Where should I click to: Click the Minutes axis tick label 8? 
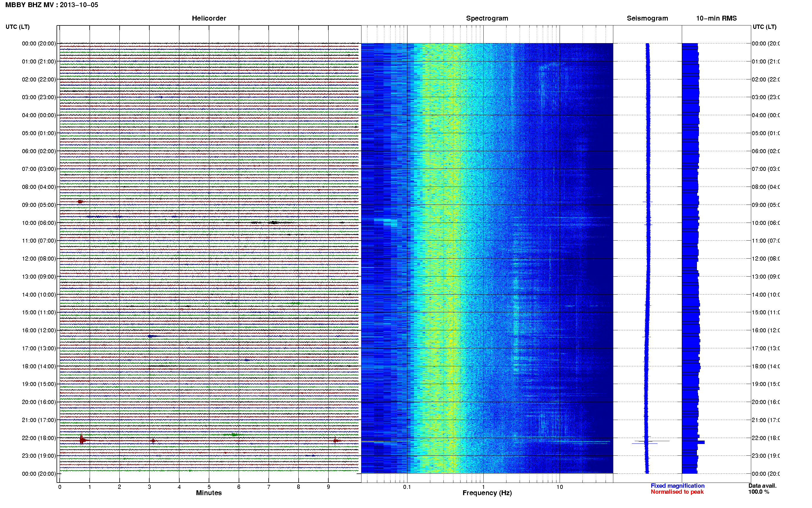click(x=298, y=487)
